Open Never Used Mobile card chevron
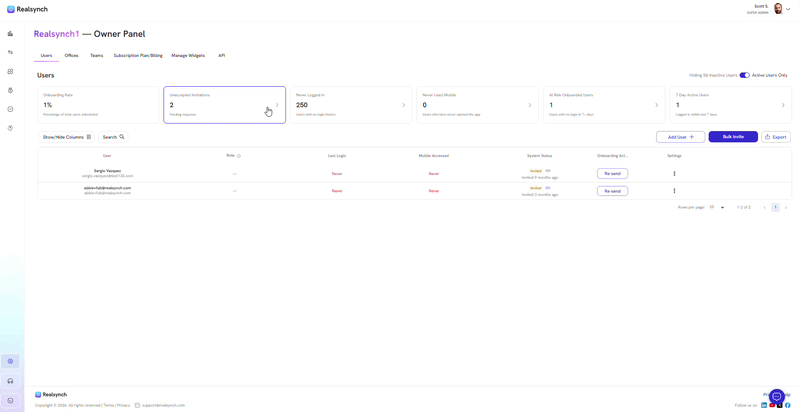The width and height of the screenshot is (800, 412). 530,105
